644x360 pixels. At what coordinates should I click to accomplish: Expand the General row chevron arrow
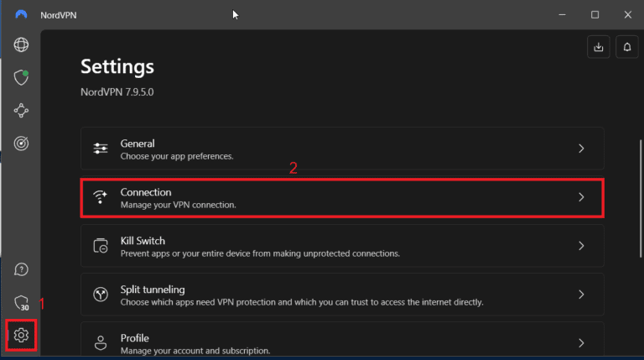click(x=582, y=149)
